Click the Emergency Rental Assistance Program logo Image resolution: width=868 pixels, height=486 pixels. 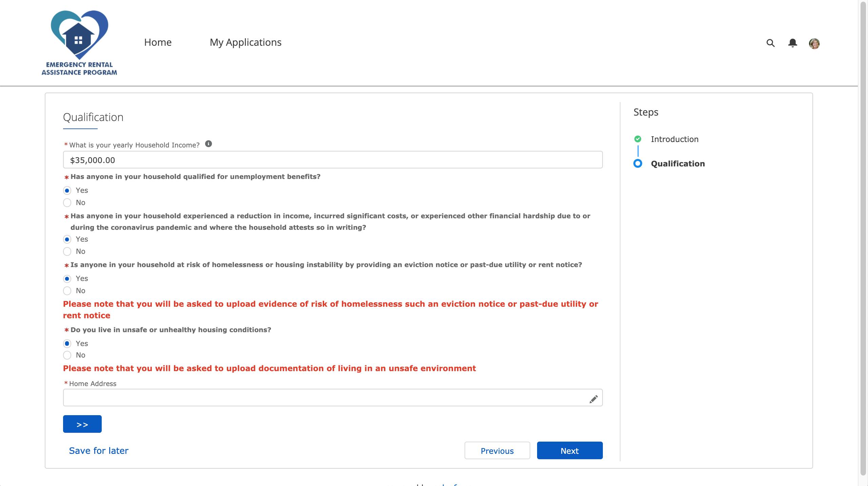[x=79, y=43]
